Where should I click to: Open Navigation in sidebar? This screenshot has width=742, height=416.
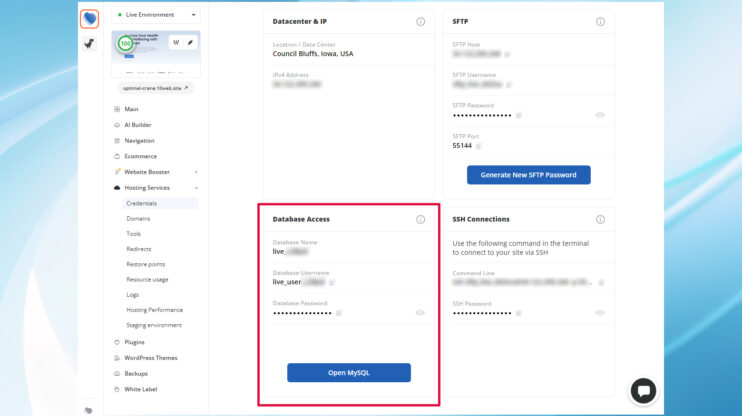139,141
